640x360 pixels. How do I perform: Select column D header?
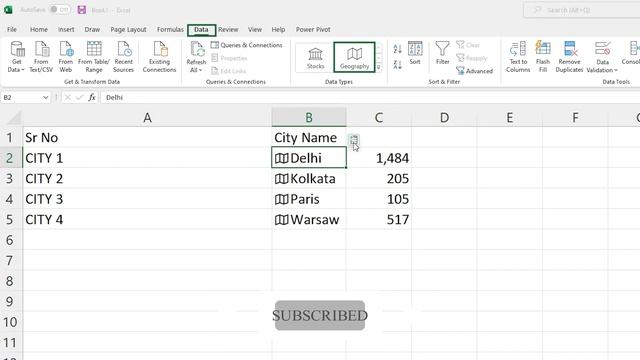[x=444, y=118]
